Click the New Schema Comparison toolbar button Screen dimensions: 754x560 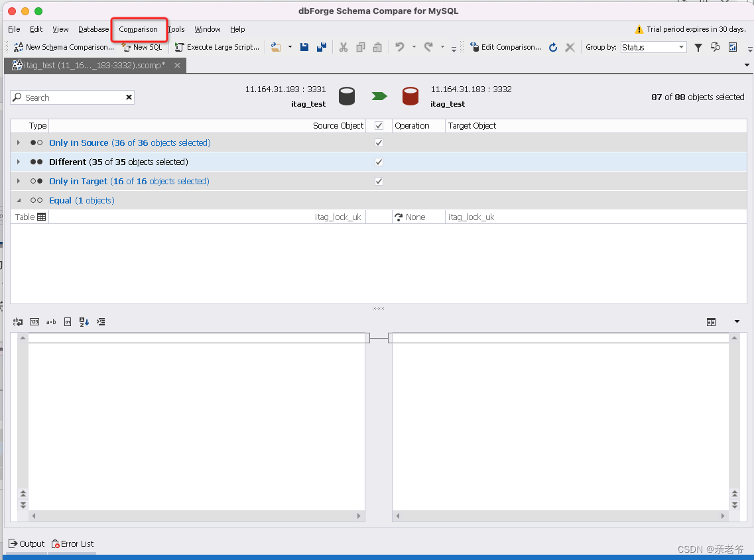pyautogui.click(x=64, y=47)
